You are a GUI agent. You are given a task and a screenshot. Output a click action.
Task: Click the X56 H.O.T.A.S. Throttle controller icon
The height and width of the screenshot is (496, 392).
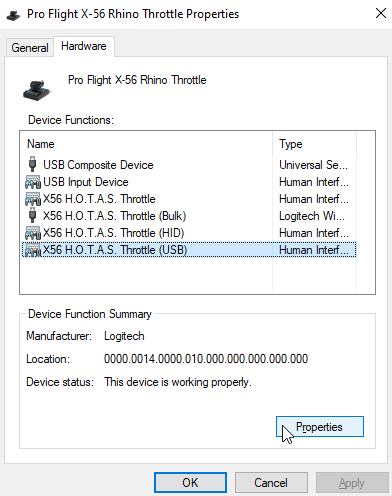pos(33,199)
